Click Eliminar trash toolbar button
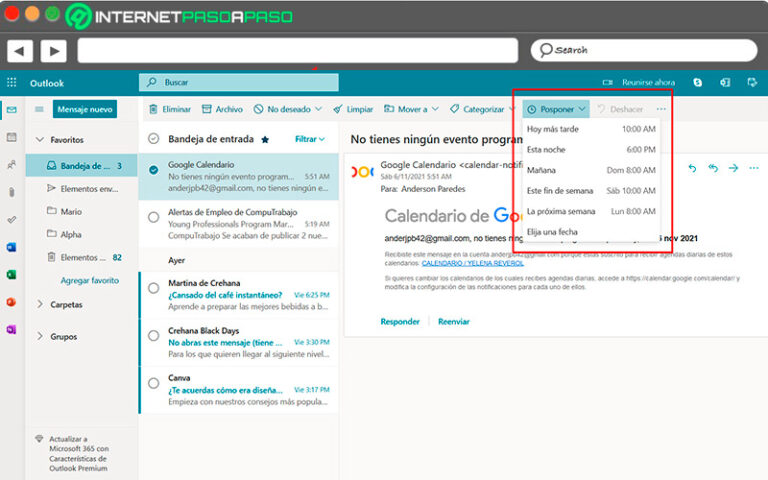 pyautogui.click(x=170, y=109)
